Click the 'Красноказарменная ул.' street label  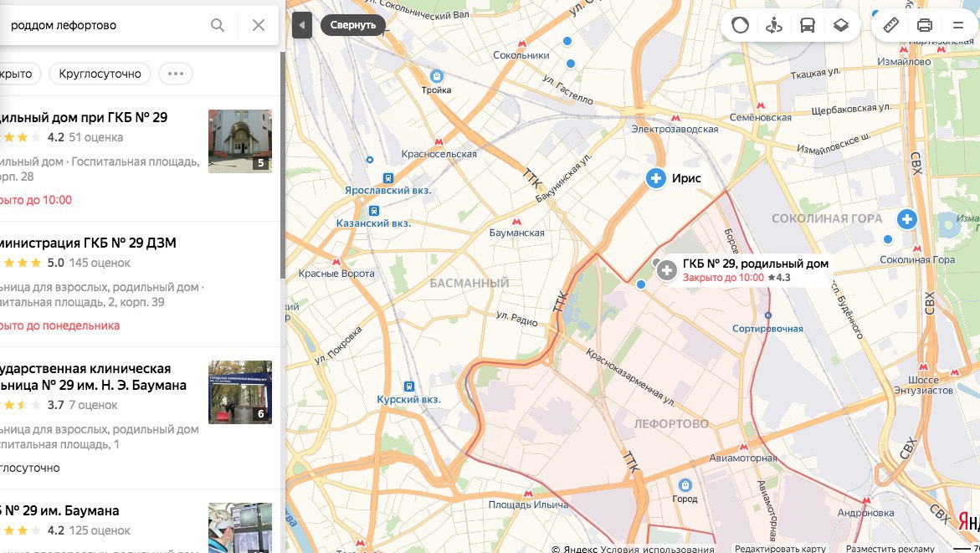tap(630, 377)
